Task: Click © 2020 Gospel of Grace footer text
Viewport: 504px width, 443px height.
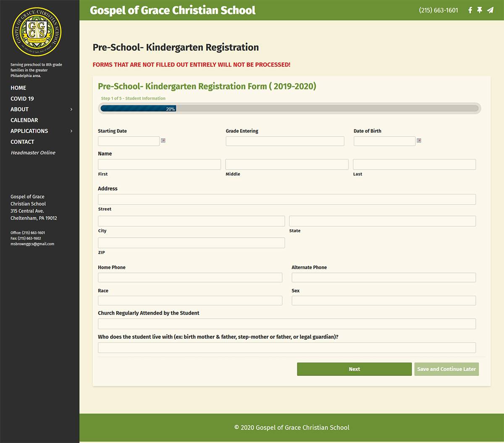Action: [291, 427]
